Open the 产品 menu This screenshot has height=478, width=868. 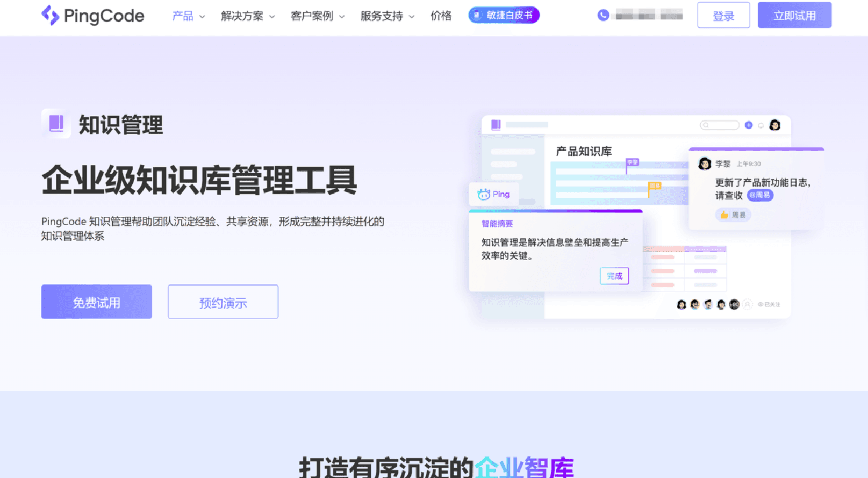coord(183,16)
